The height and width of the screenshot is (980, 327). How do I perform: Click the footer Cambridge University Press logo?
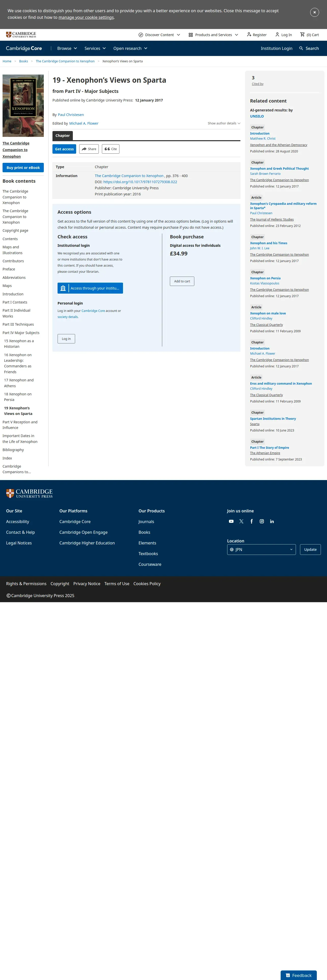[x=29, y=493]
